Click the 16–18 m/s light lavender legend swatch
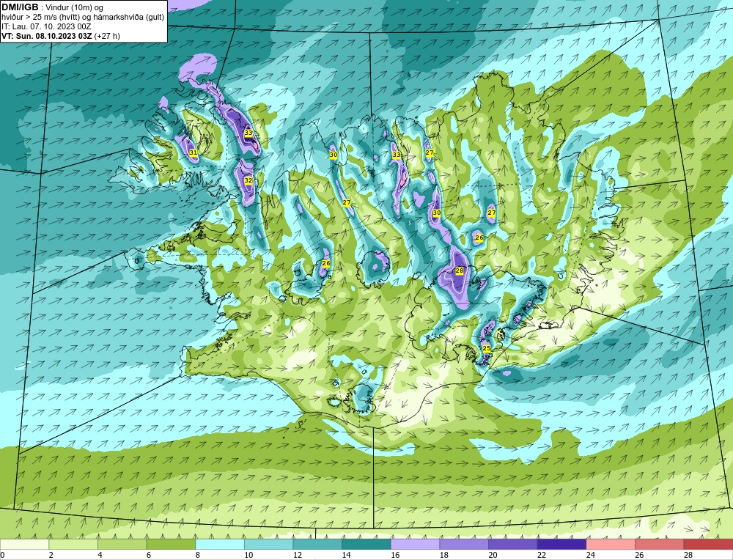This screenshot has width=733, height=560. tap(415, 544)
